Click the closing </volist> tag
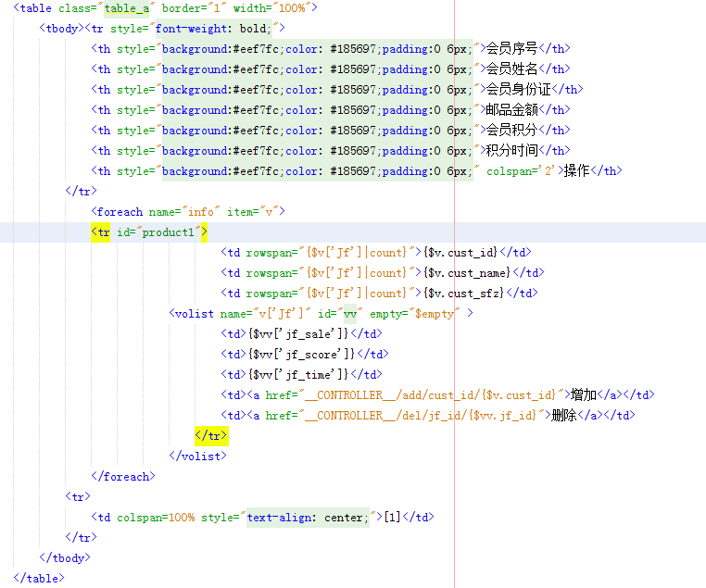This screenshot has width=706, height=588. pos(197,456)
